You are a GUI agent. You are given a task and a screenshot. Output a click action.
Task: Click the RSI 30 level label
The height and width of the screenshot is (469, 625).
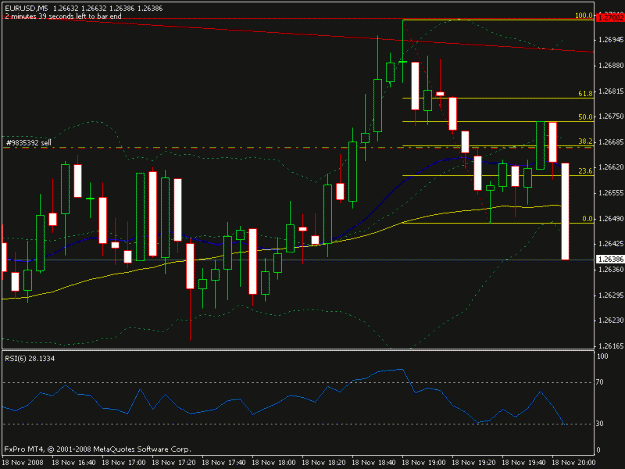[599, 424]
